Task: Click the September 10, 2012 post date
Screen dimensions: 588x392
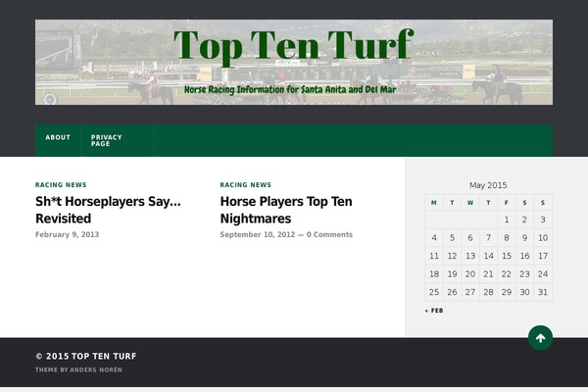Action: click(x=258, y=234)
